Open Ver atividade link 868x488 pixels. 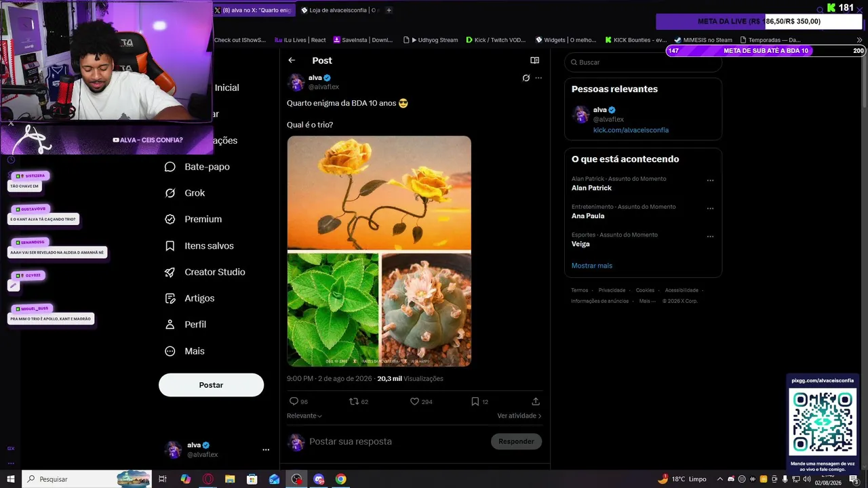tap(519, 415)
